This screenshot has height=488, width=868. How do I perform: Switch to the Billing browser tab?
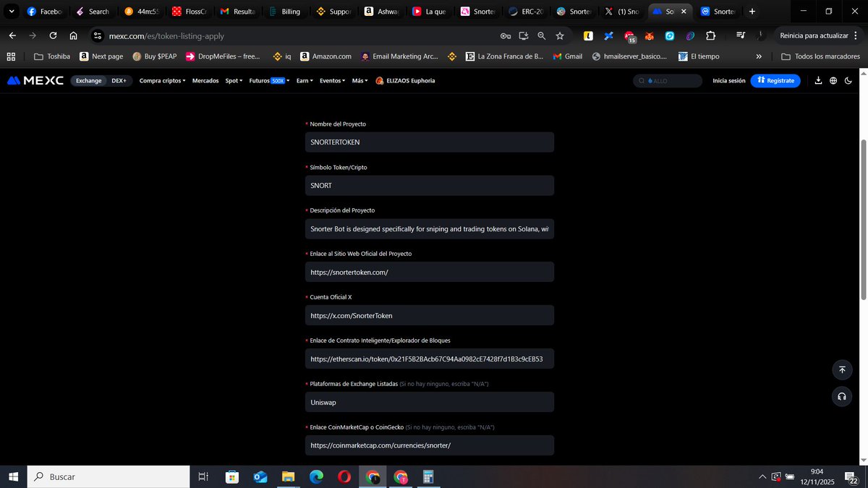pos(284,12)
